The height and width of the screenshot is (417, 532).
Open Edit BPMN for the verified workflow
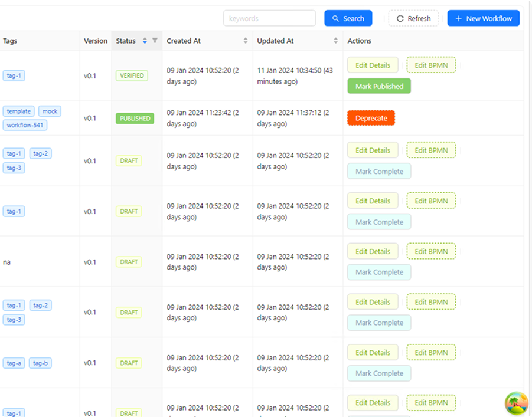tap(431, 65)
